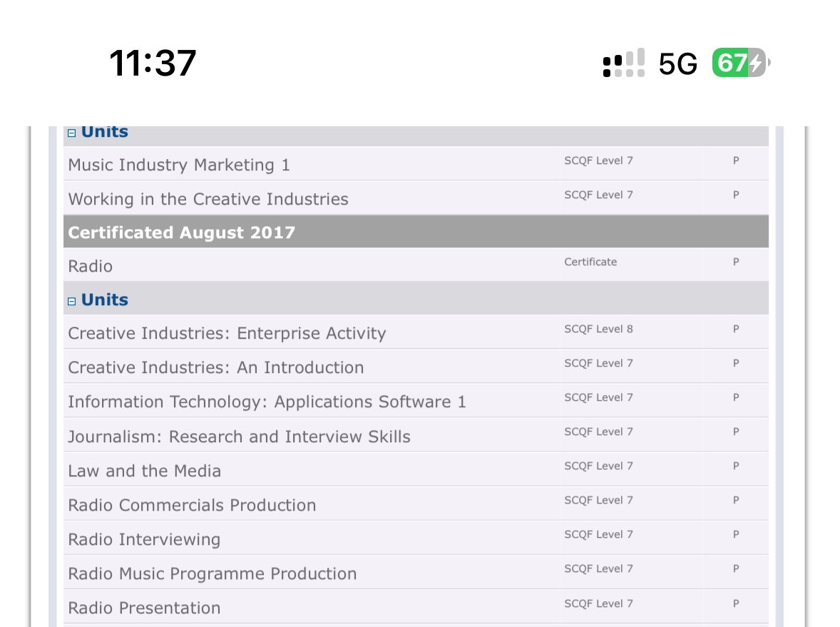840x627 pixels.
Task: Tap the 5G network indicator
Action: point(677,63)
